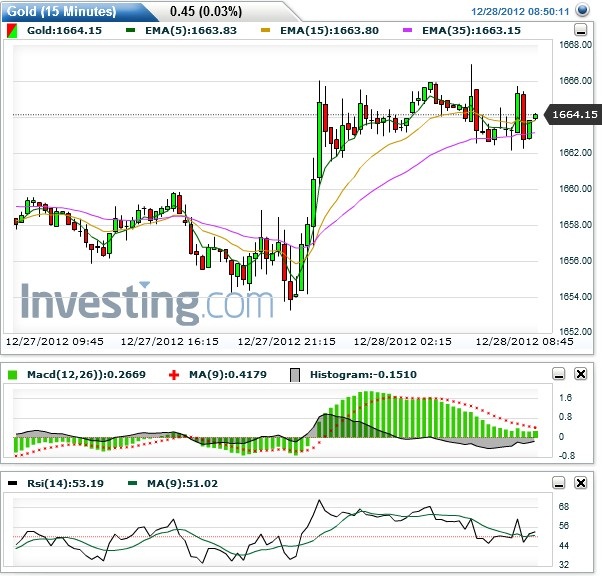
Task: Click the 0.8 MACD axis label
Action: click(565, 417)
